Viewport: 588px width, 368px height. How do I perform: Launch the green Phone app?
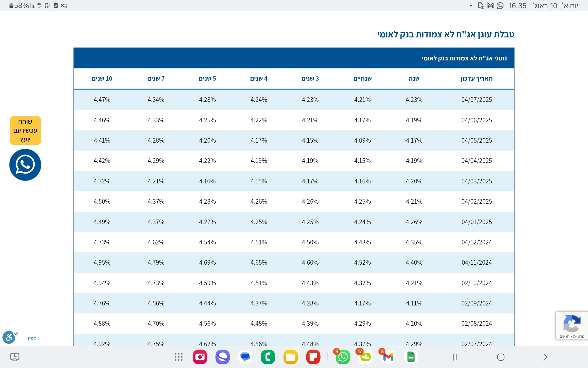[268, 357]
